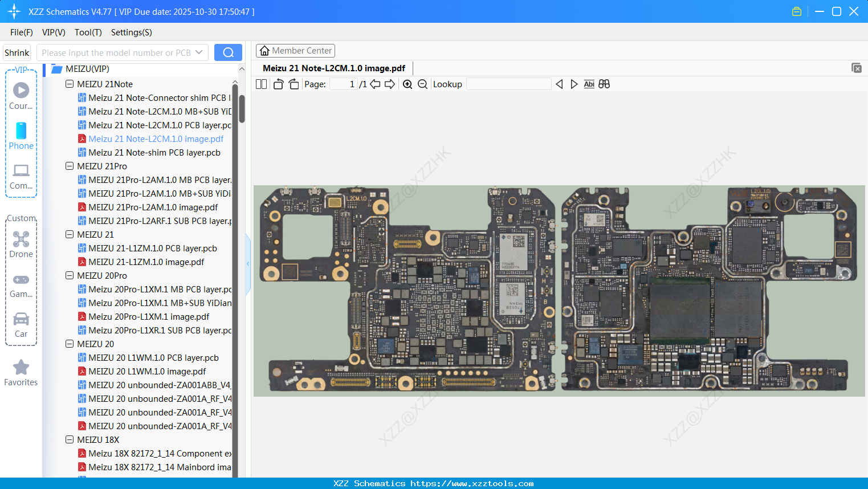Open the Car sidebar category

(21, 325)
